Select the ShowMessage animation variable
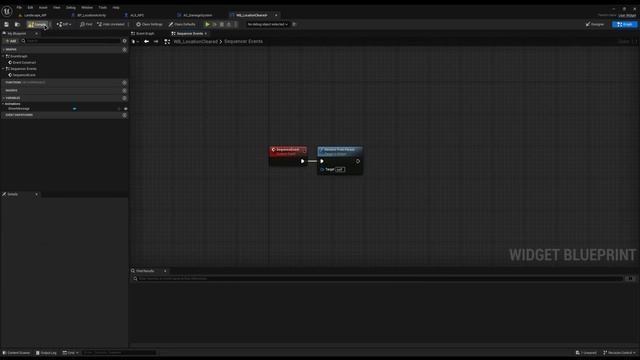 [x=19, y=109]
